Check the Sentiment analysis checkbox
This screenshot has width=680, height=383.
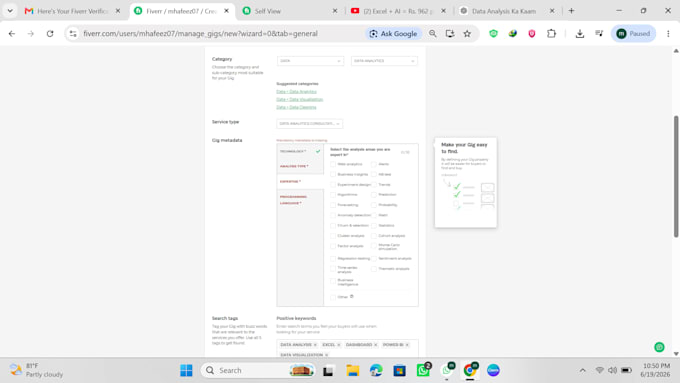pos(374,259)
